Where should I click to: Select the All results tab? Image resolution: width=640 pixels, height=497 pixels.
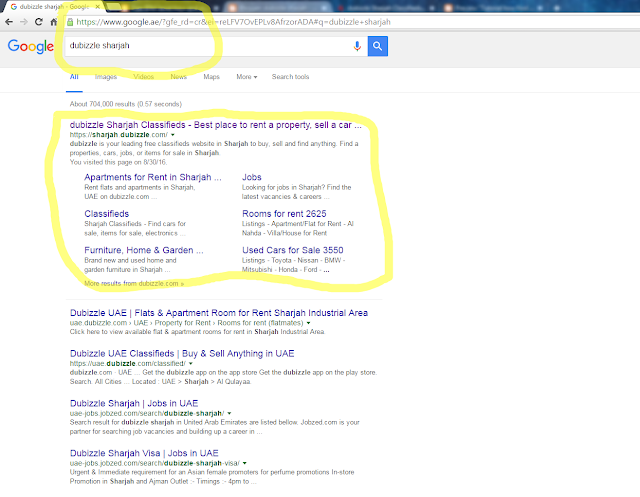(x=74, y=77)
